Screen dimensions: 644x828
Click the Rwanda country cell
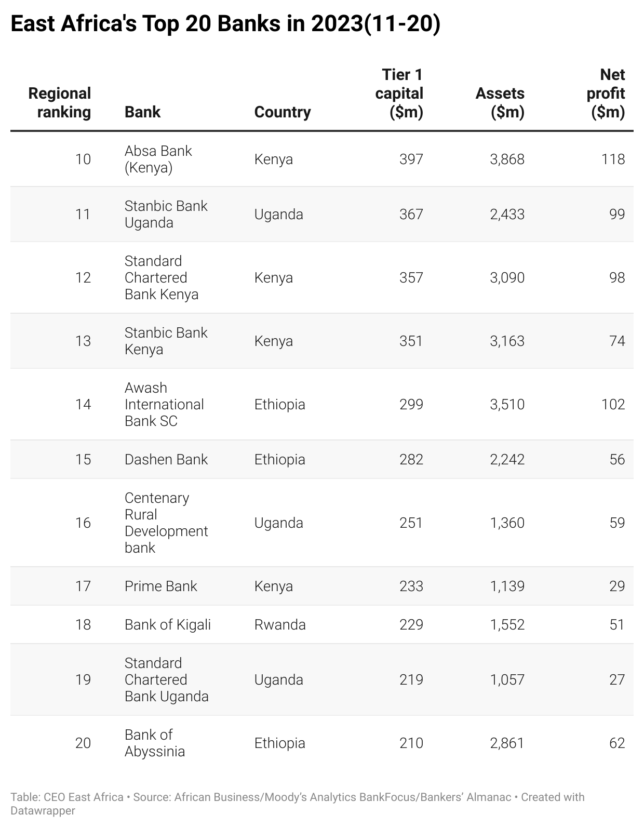point(279,624)
